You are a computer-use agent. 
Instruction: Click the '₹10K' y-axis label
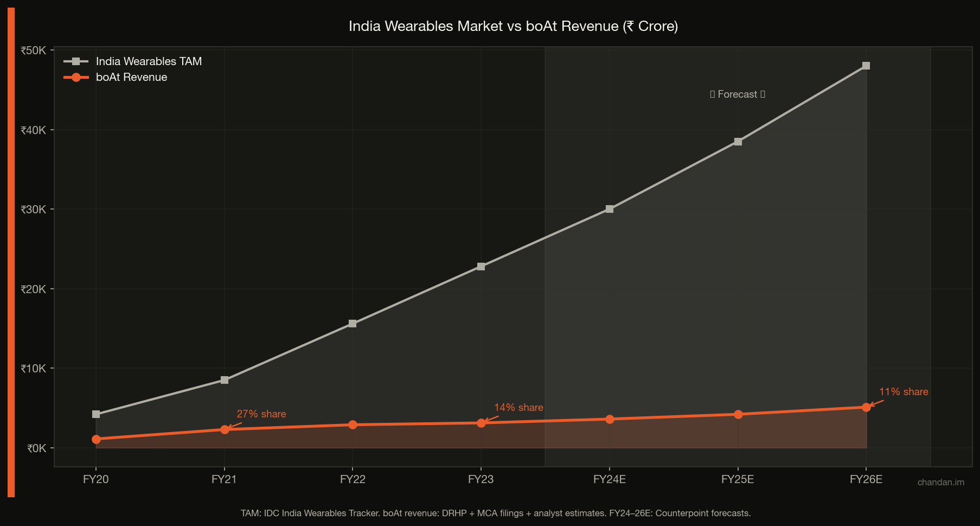(x=34, y=368)
